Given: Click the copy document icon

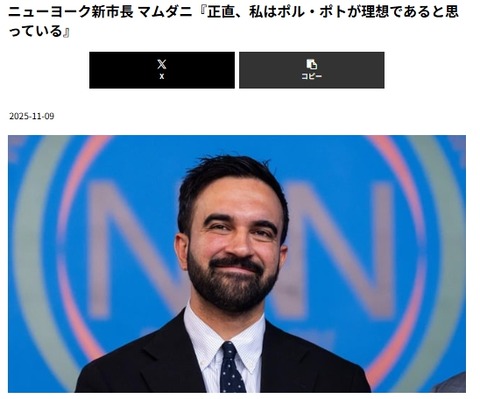Looking at the screenshot, I should point(312,64).
